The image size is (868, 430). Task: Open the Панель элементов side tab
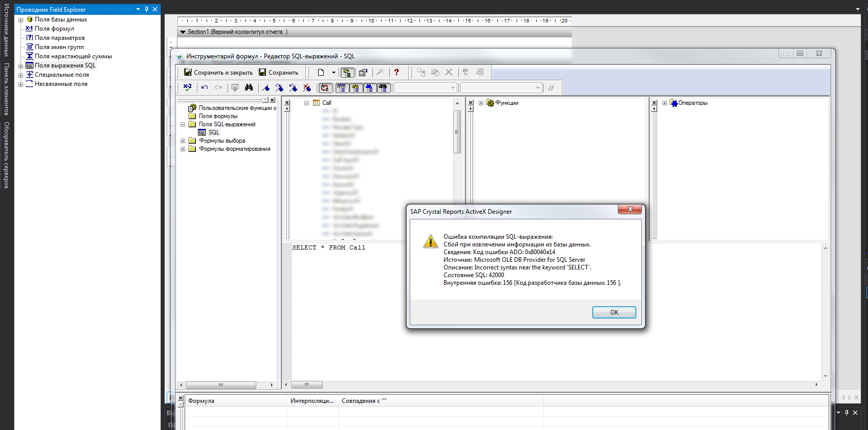coord(7,89)
